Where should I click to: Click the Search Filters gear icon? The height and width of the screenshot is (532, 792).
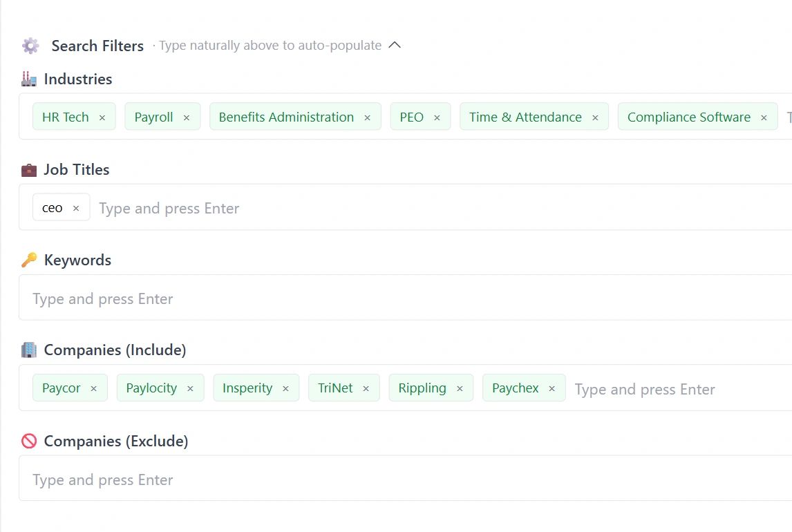(30, 46)
